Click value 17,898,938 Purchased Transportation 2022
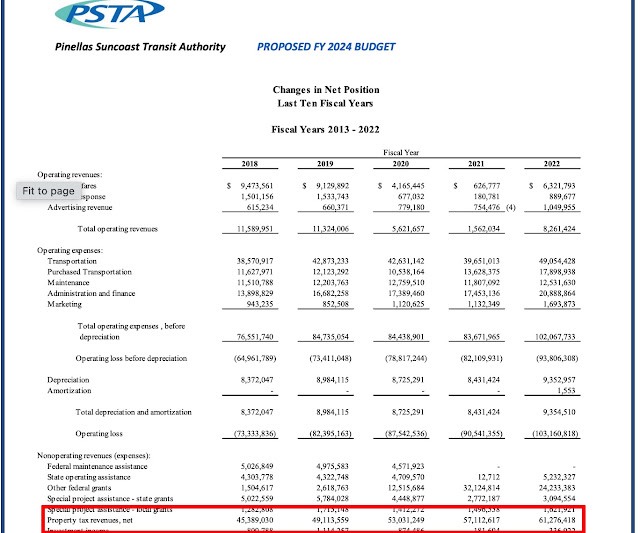This screenshot has height=533, width=640. [557, 272]
